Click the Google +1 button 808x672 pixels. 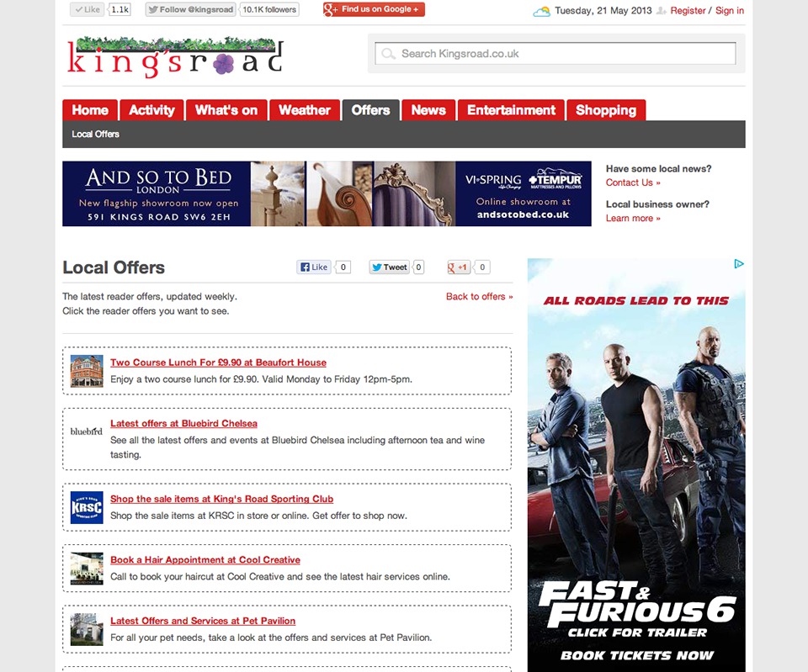pyautogui.click(x=459, y=267)
